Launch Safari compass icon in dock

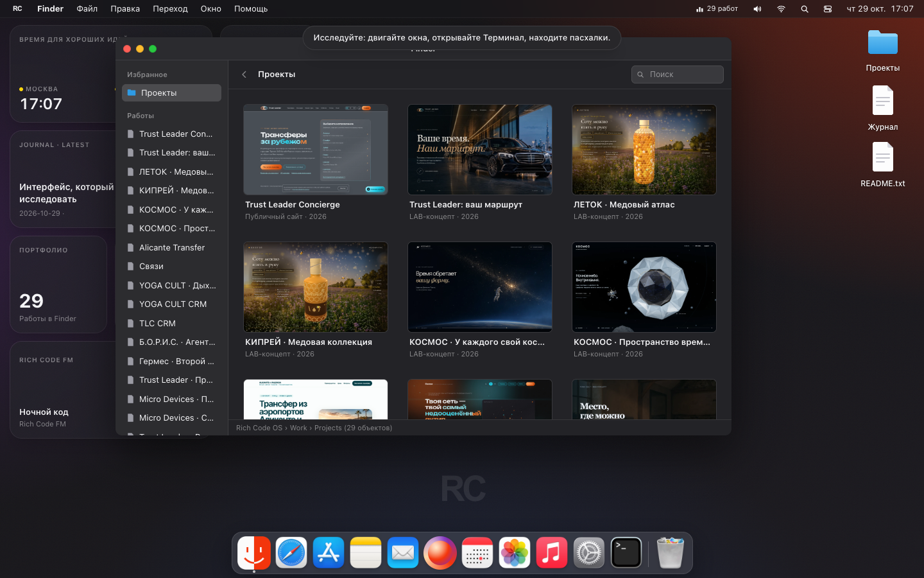291,552
